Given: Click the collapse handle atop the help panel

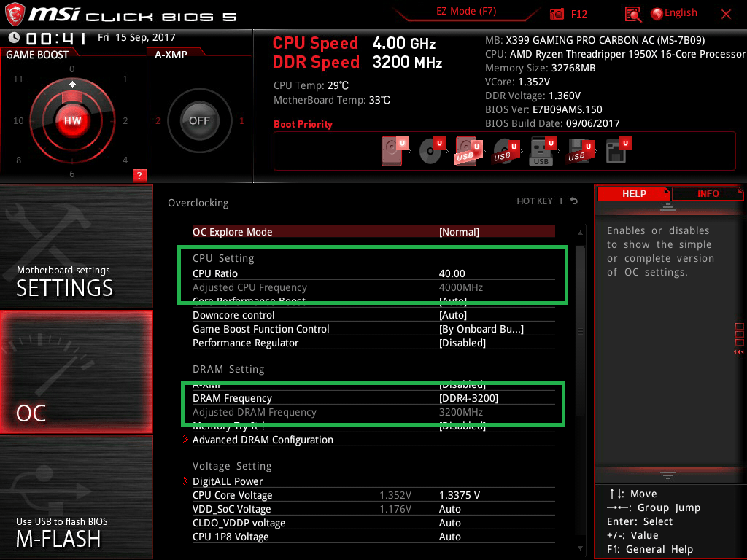Looking at the screenshot, I should (668, 206).
